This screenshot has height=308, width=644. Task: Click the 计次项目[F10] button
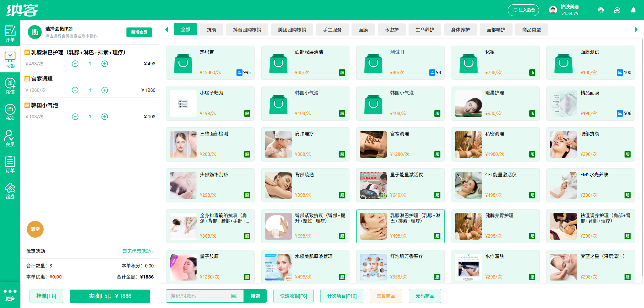[342, 296]
